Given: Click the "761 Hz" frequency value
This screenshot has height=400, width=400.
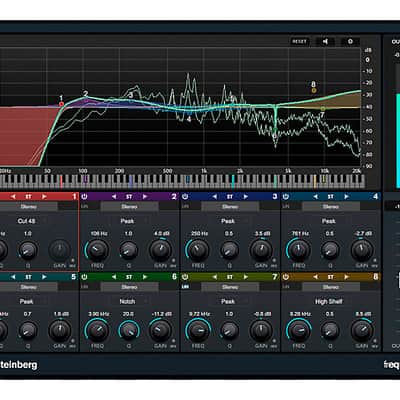Looking at the screenshot, I should pos(299,234).
